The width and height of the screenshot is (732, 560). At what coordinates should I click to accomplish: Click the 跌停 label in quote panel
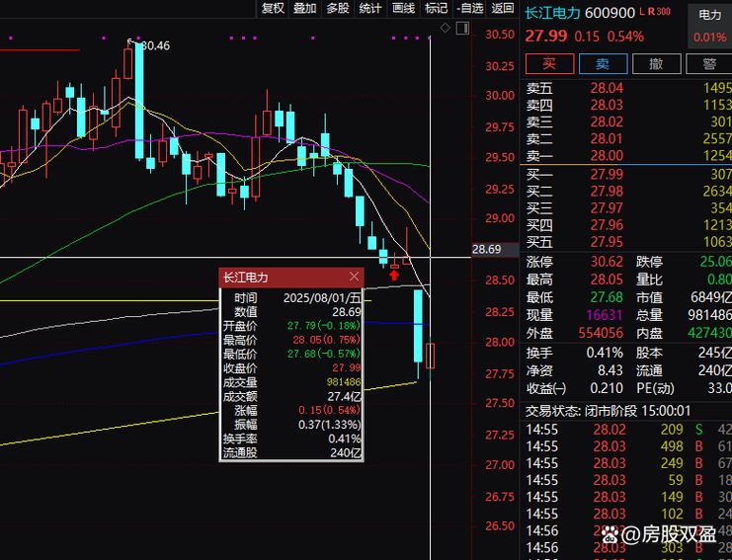tap(649, 262)
